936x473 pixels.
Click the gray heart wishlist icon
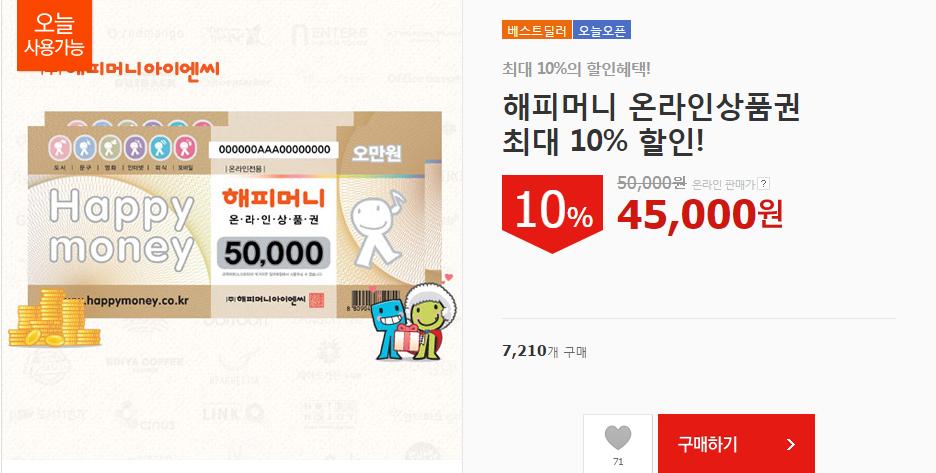pyautogui.click(x=618, y=438)
